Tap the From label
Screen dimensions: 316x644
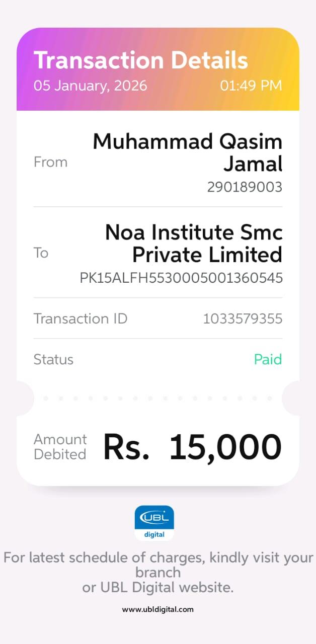[50, 162]
